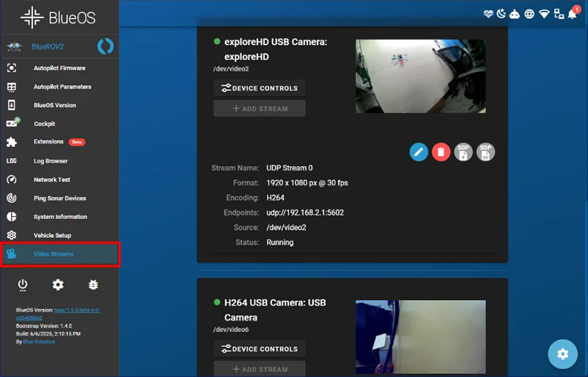This screenshot has height=377, width=588.
Task: Click the exploreHD camera preview thumbnail
Action: pyautogui.click(x=420, y=76)
